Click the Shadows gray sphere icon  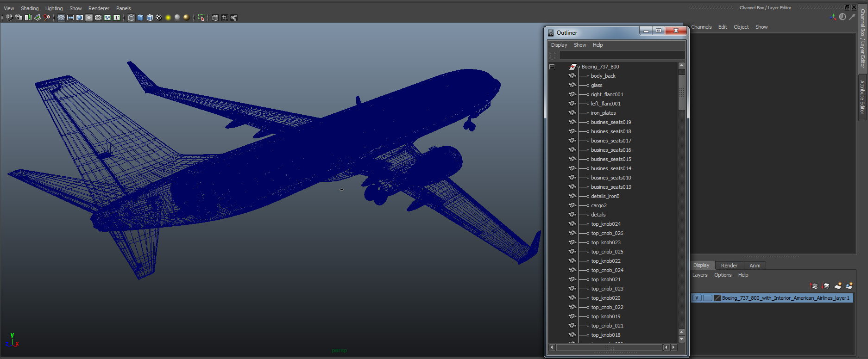pyautogui.click(x=177, y=18)
